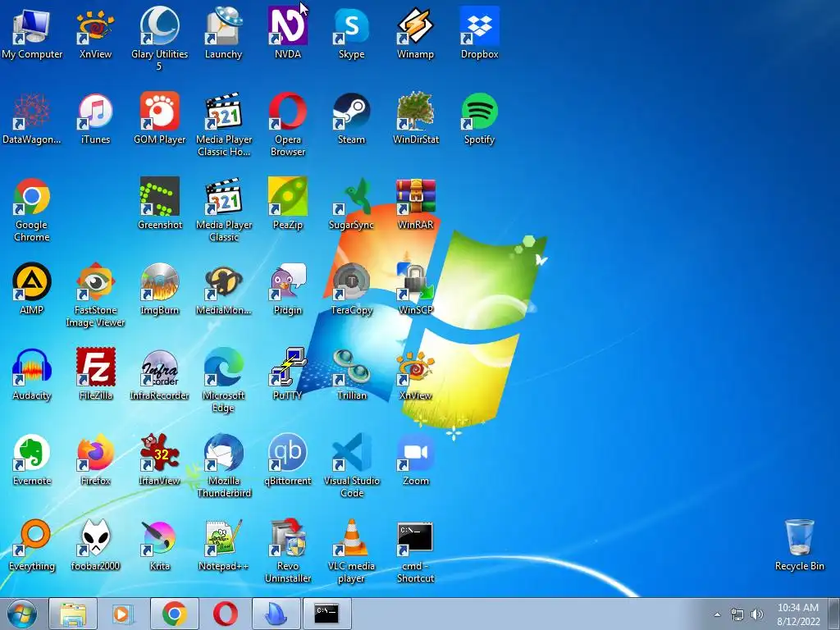The image size is (840, 630).
Task: Open the command prompt taskbar button
Action: (326, 614)
